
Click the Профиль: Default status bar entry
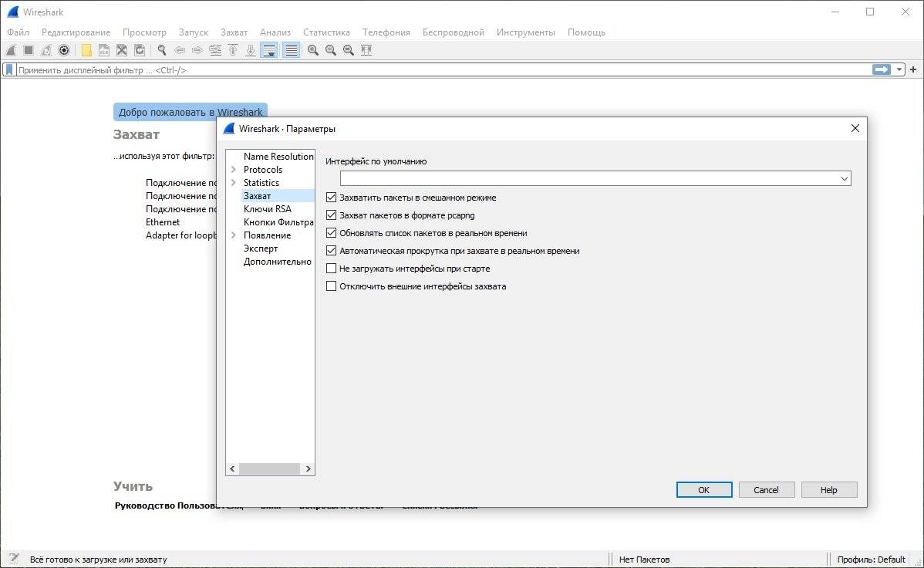(x=871, y=560)
